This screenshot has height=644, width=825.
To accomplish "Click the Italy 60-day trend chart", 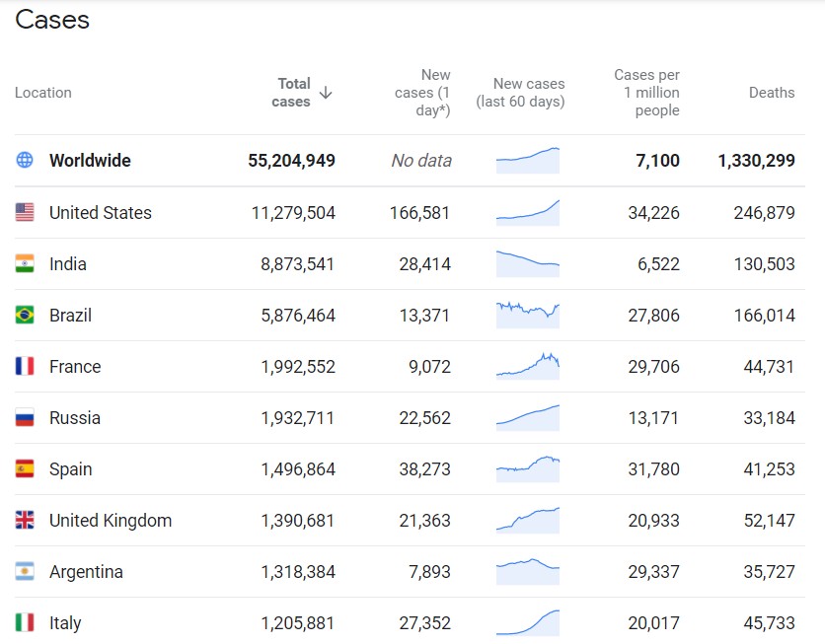I will click(528, 622).
